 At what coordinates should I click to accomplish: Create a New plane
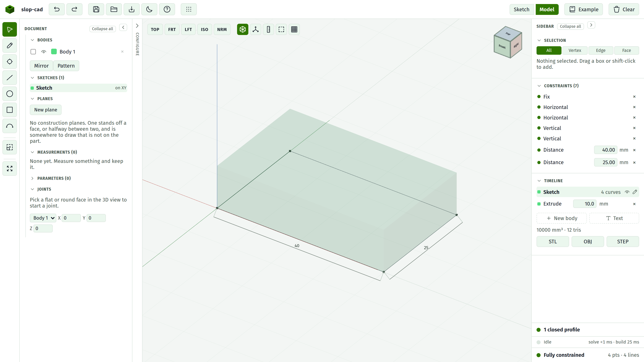(45, 110)
